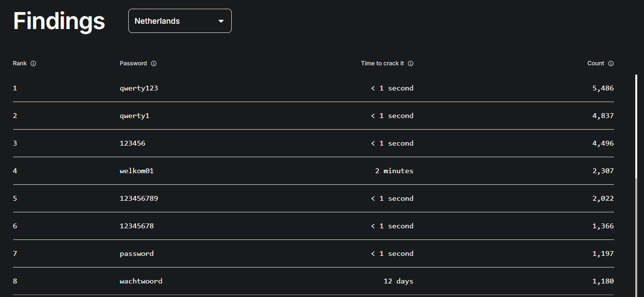644x297 pixels.
Task: Open the Netherlands country dropdown
Action: click(180, 21)
